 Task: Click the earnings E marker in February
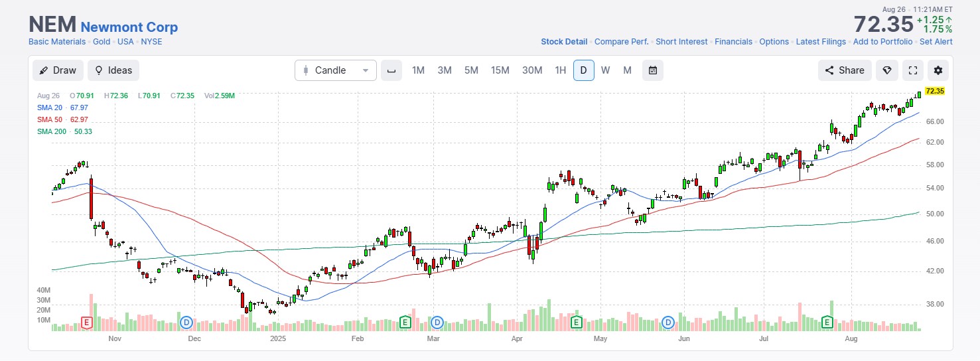405,323
